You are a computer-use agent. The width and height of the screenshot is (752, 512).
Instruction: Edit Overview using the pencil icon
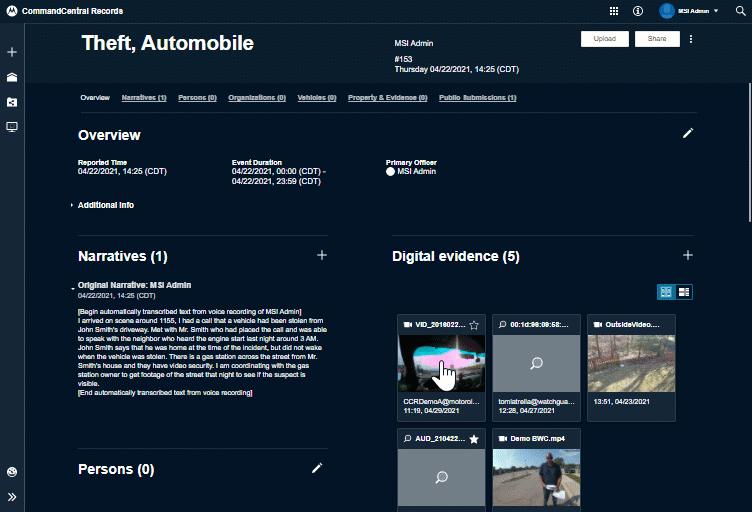[687, 133]
